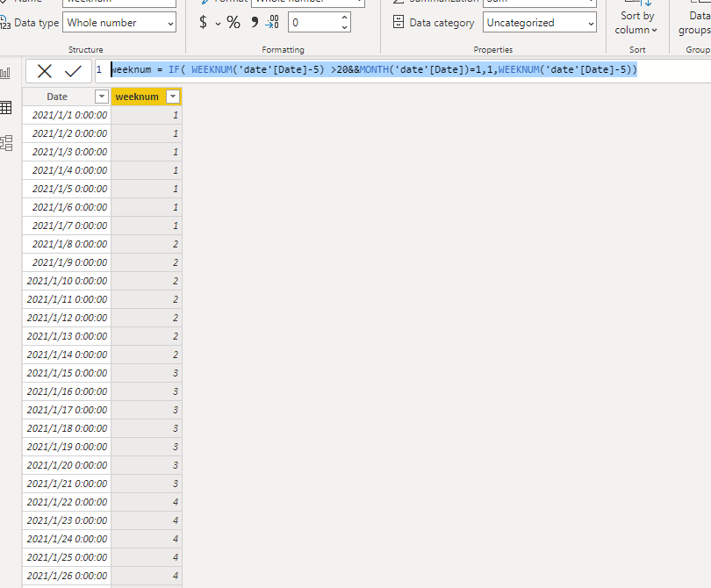Screen dimensions: 711x588
Task: Switch to Data table view in the sidebar
Action: point(6,108)
